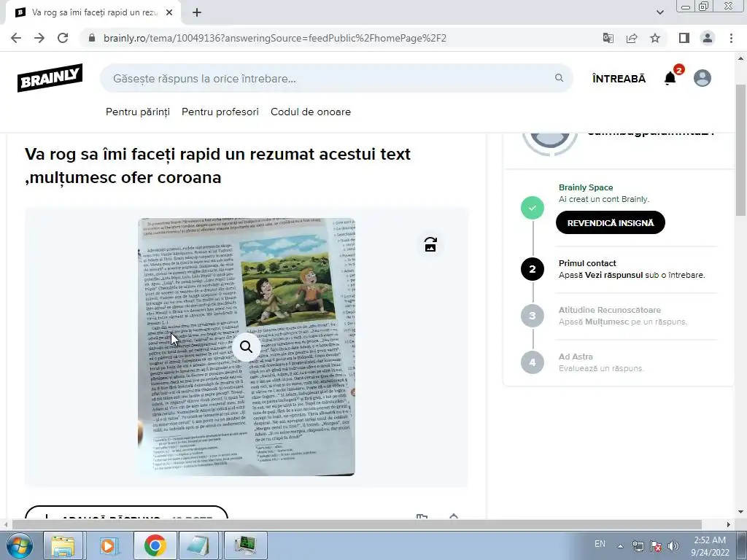The width and height of the screenshot is (747, 560).
Task: Close the Brainly browser tab
Action: tap(169, 12)
